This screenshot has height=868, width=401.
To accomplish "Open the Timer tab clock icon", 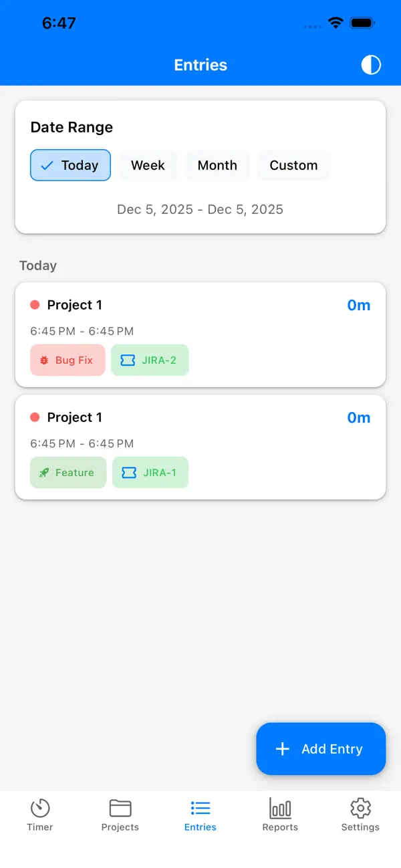I will 39,808.
